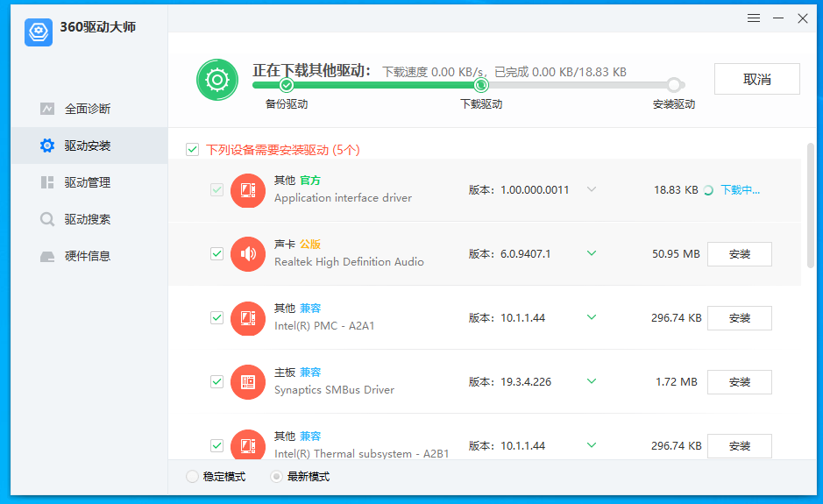Viewport: 823px width, 504px height.
Task: Select the 最新模式 radio button
Action: (x=276, y=476)
